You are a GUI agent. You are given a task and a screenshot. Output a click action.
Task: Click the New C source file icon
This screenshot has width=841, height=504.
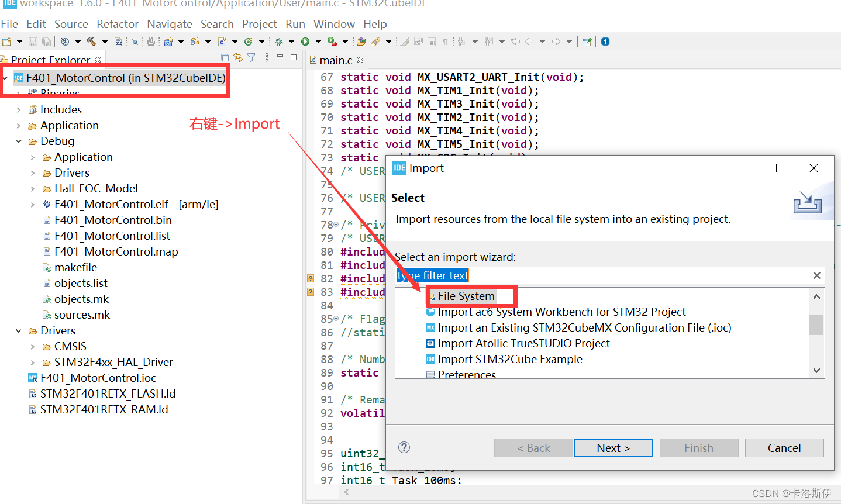[x=222, y=42]
